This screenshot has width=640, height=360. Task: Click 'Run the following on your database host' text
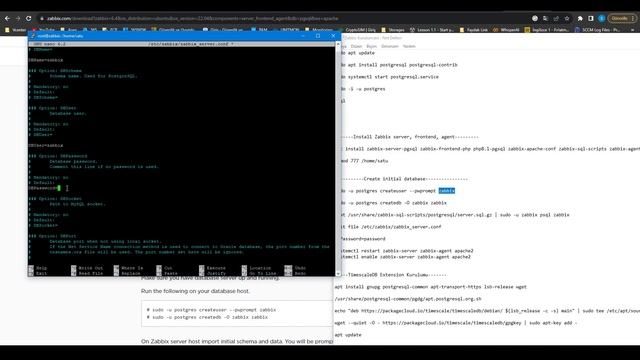(195, 291)
